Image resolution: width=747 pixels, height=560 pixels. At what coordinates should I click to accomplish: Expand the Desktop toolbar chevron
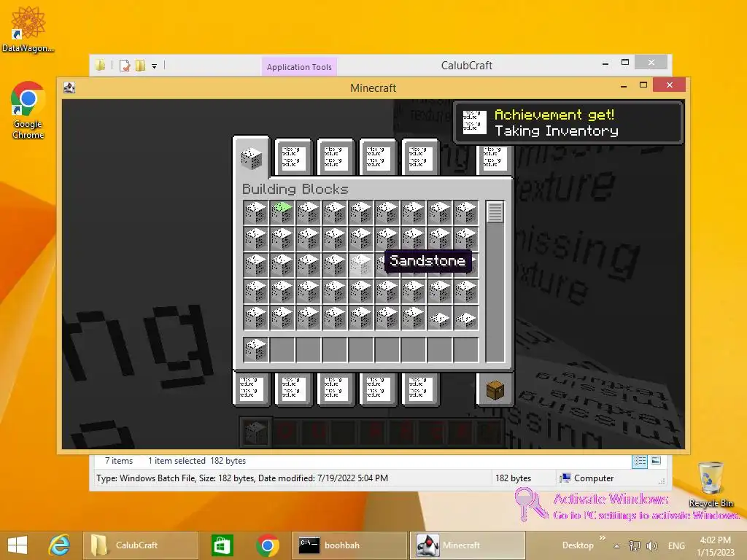coord(602,538)
